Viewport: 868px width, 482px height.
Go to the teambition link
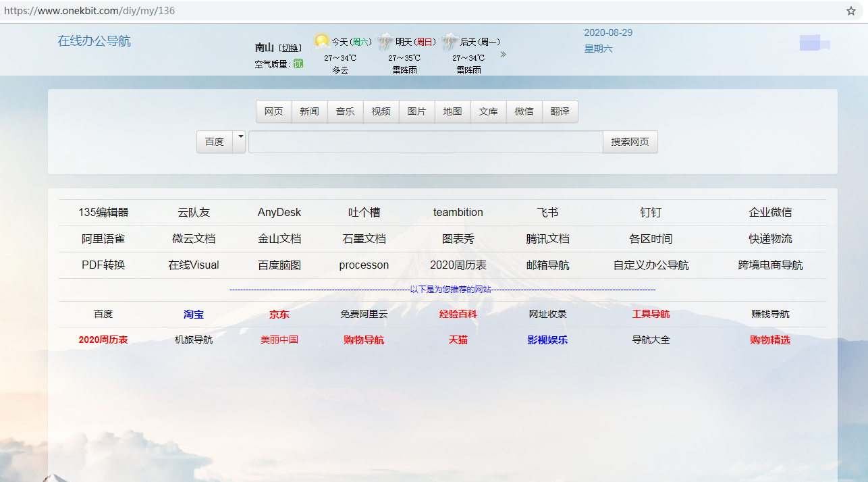458,213
